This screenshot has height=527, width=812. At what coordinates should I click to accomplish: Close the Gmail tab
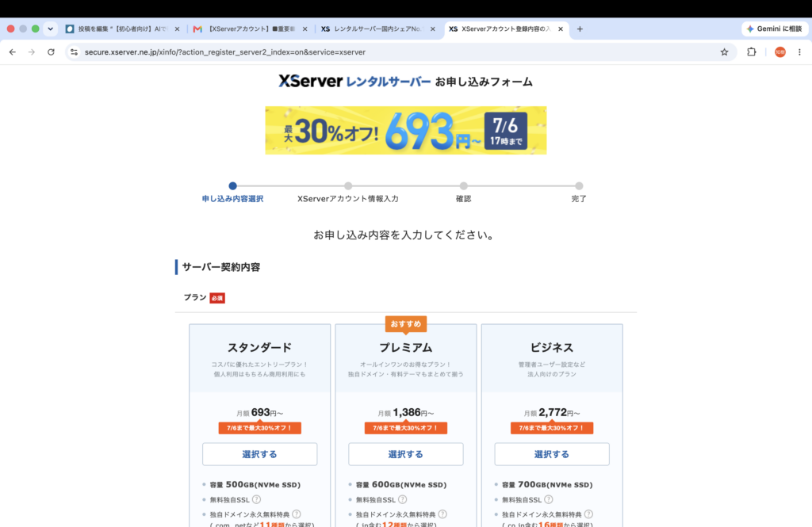click(304, 29)
